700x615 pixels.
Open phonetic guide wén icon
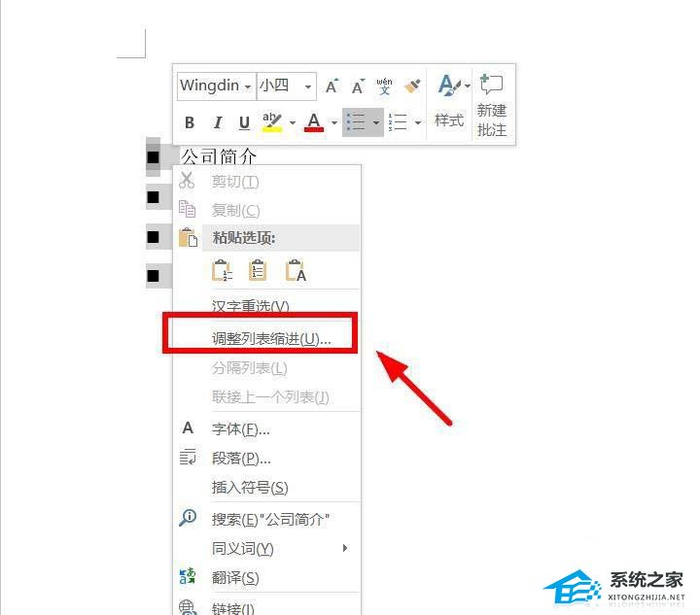(x=384, y=86)
